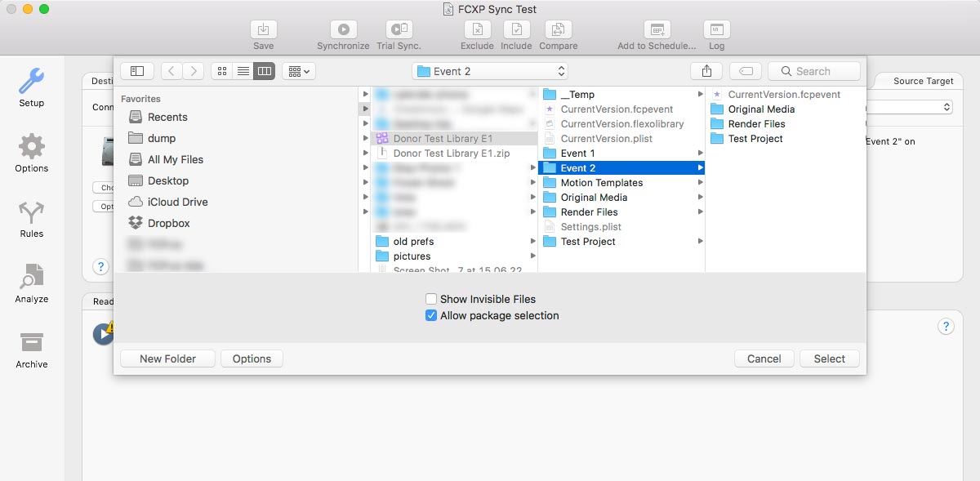
Task: Click the Options button in dialog
Action: (x=252, y=359)
